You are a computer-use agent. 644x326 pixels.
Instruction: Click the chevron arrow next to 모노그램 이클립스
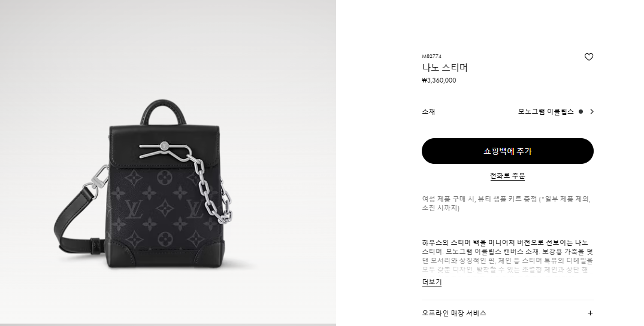tap(591, 111)
